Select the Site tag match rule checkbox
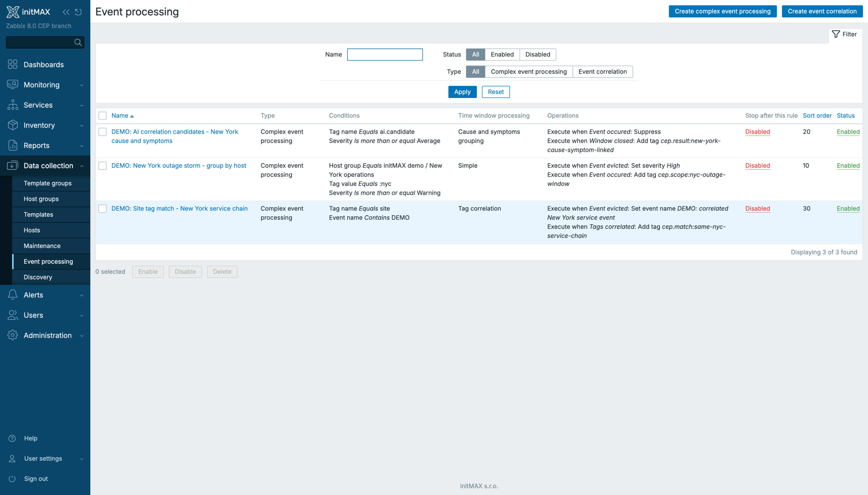The height and width of the screenshot is (495, 868). [102, 208]
